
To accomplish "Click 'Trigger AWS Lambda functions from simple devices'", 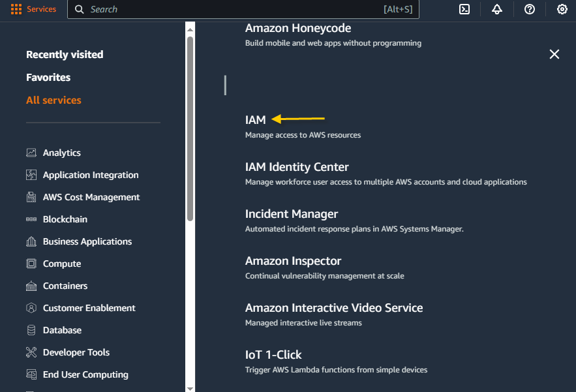I will tap(336, 370).
